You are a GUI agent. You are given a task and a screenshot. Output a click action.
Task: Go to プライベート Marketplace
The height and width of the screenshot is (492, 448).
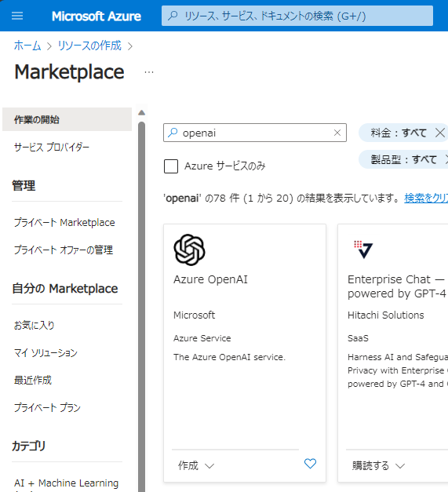click(64, 223)
